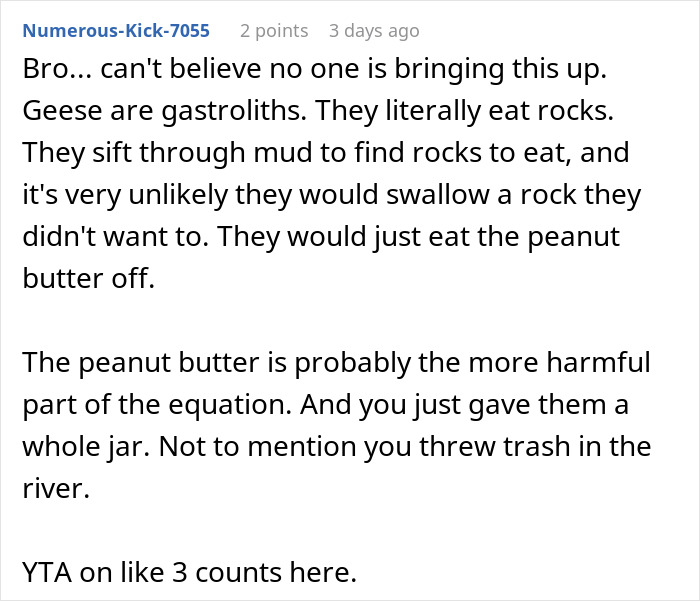The image size is (700, 601).
Task: Click the "2 points" score label
Action: click(x=273, y=31)
